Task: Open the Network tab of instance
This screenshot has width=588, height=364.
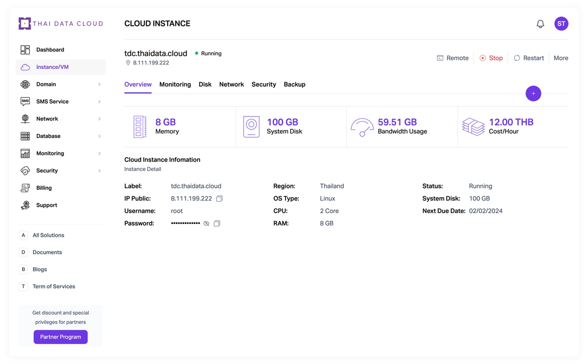Action: 231,84
